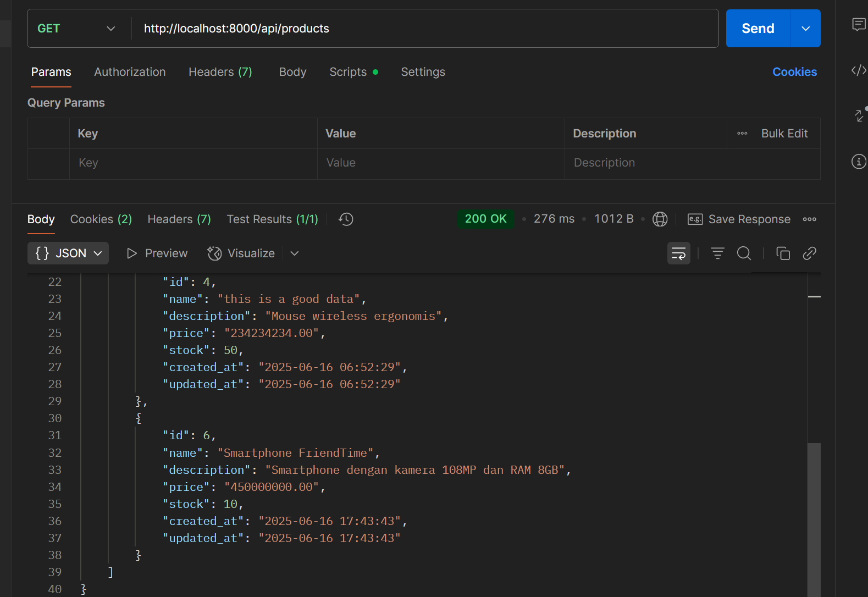Change the JSON response format dropdown
Viewport: 868px width, 597px height.
point(68,253)
